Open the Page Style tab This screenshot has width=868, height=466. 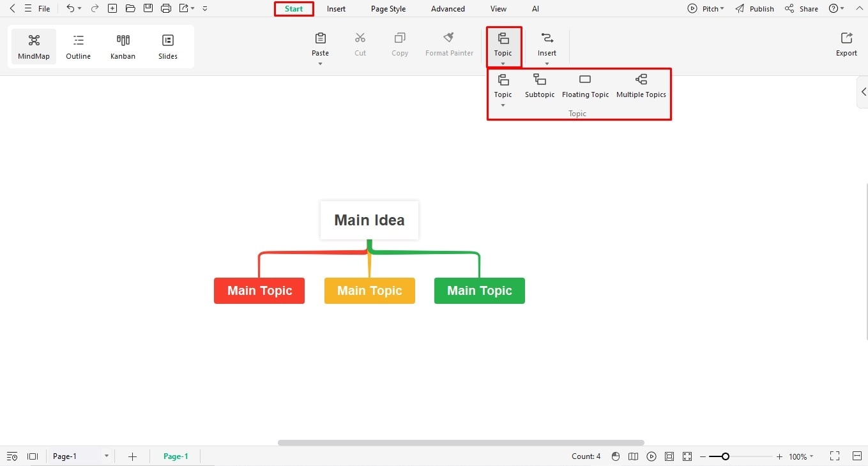click(388, 9)
